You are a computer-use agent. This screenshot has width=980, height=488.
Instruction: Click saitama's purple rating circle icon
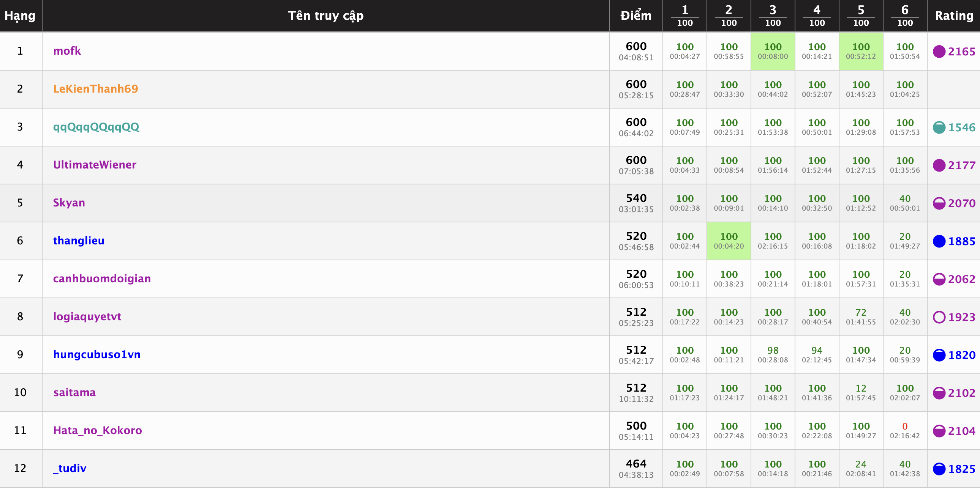[939, 393]
